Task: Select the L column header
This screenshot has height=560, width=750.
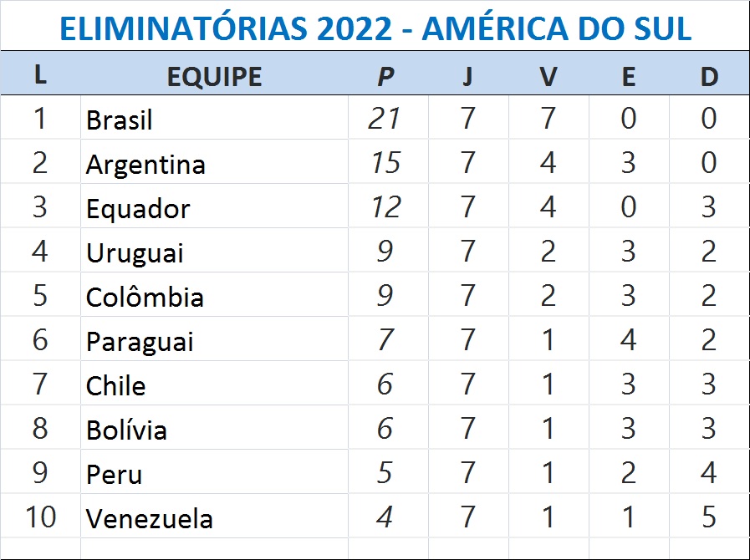Action: point(40,75)
